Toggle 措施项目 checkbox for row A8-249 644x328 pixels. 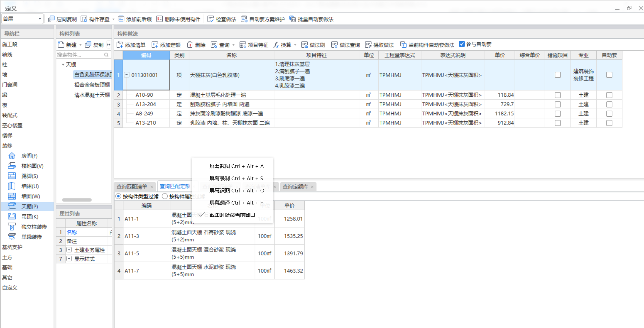pyautogui.click(x=558, y=114)
